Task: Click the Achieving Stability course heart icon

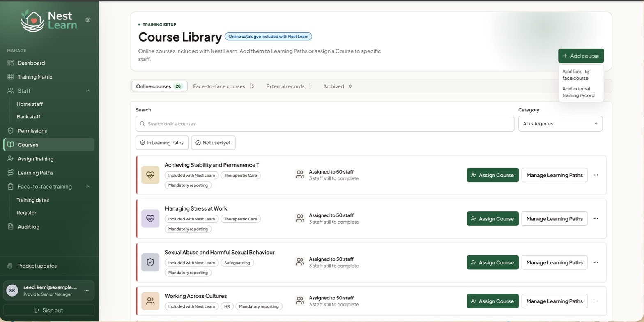Action: tap(150, 175)
